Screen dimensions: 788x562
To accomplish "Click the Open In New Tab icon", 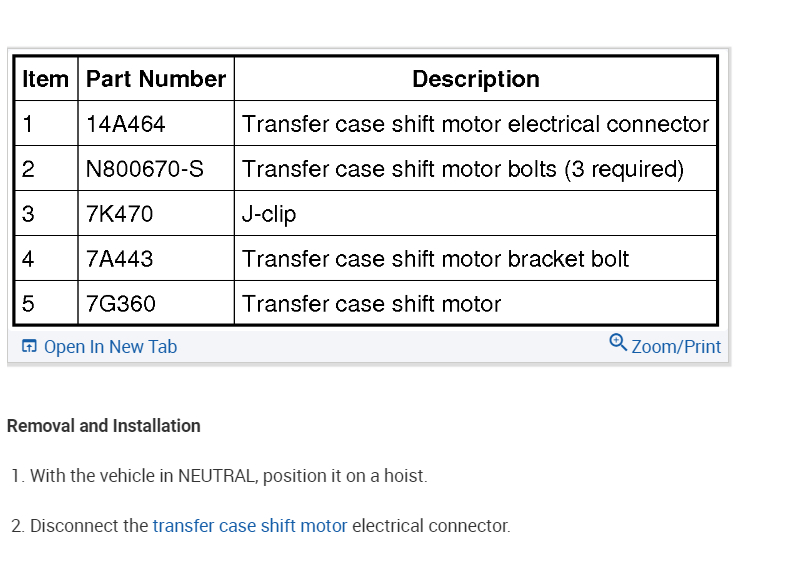I will pos(29,347).
